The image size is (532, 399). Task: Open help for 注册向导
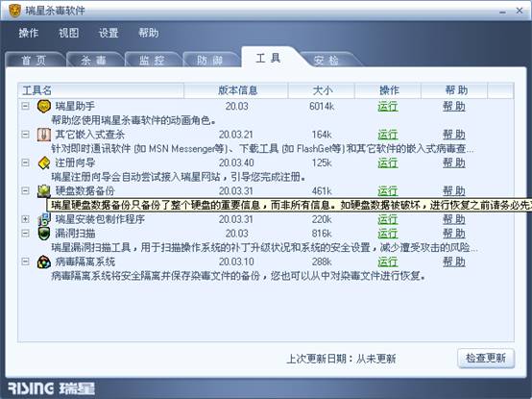coord(454,163)
